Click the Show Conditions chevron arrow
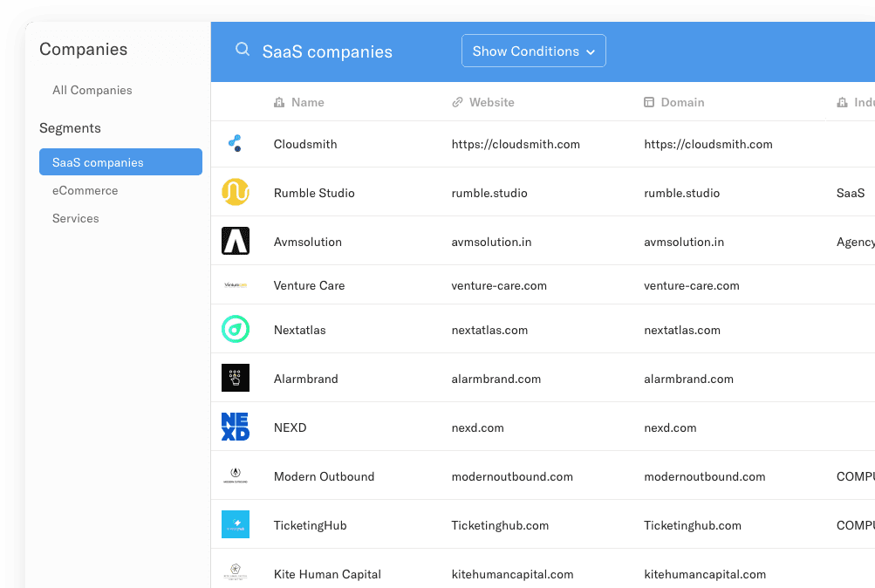 (x=591, y=51)
